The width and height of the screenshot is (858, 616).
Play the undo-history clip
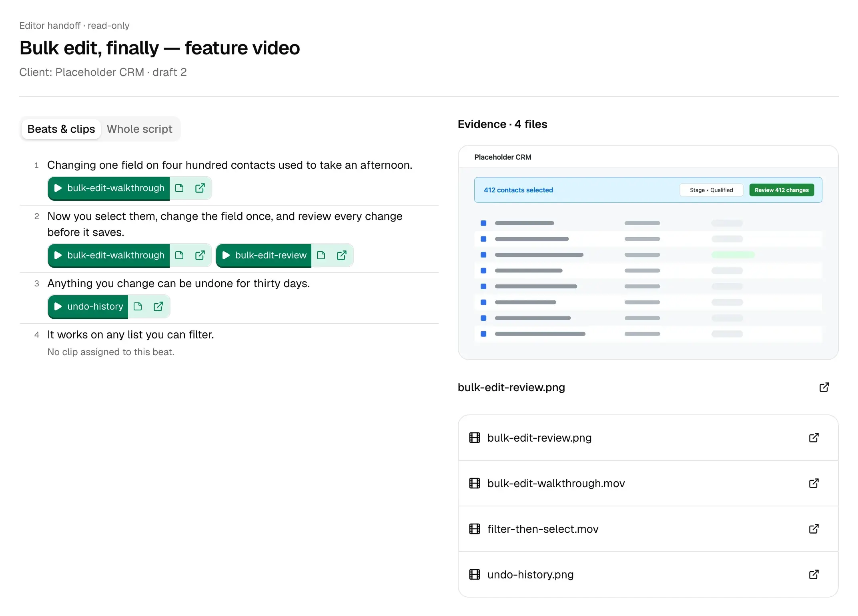[x=88, y=306]
